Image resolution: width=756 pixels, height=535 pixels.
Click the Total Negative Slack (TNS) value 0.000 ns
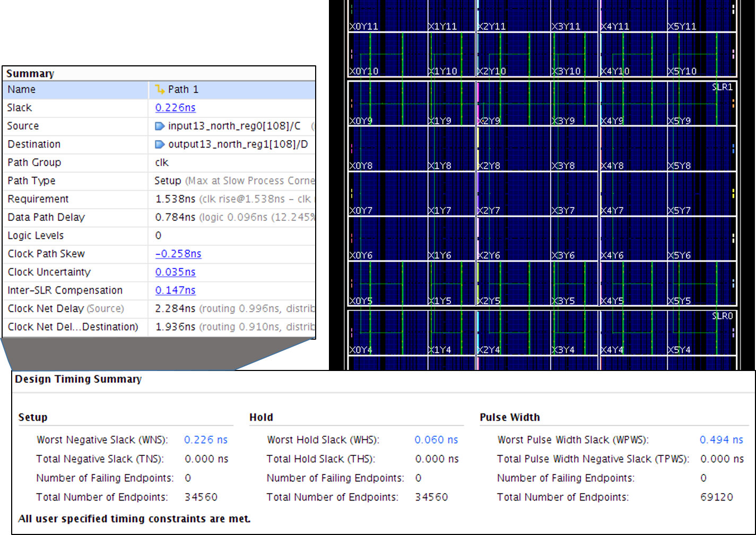pos(207,459)
